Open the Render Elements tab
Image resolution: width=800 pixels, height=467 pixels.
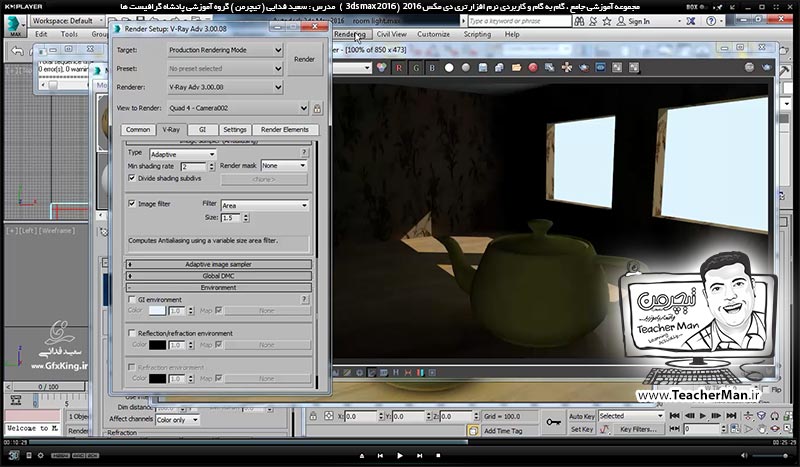pos(285,130)
